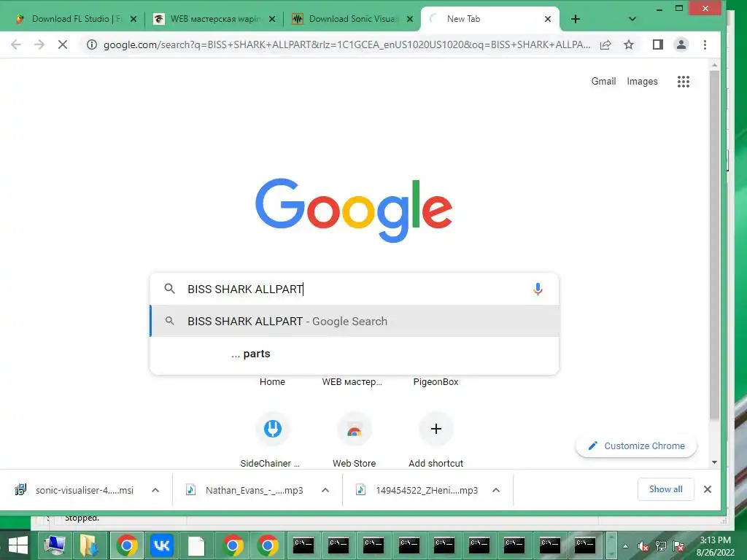Start voice search with the microphone icon
747x560 pixels.
[538, 289]
